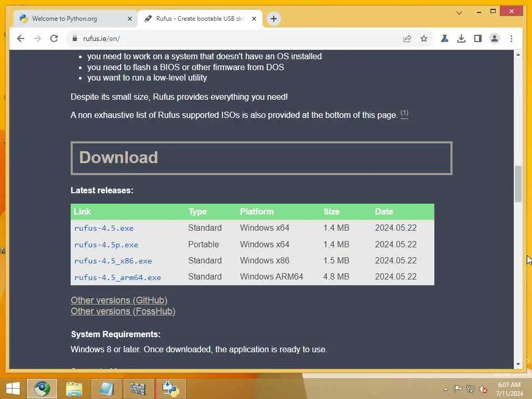
Task: Reload the rufus.ie page
Action: click(54, 38)
